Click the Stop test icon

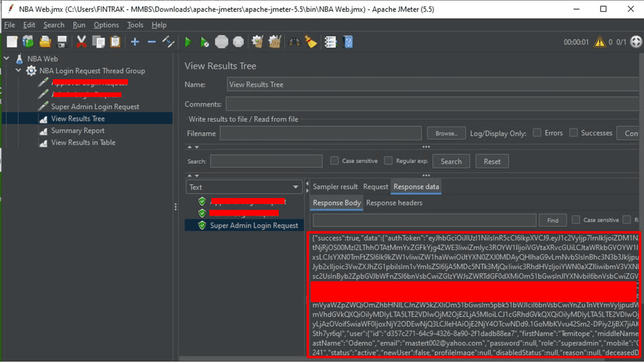pyautogui.click(x=221, y=42)
